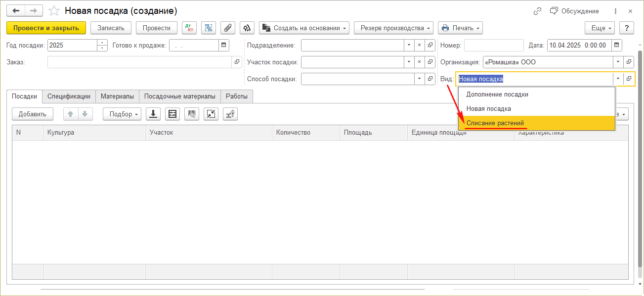Open the three-dot vertical menu

click(x=615, y=11)
